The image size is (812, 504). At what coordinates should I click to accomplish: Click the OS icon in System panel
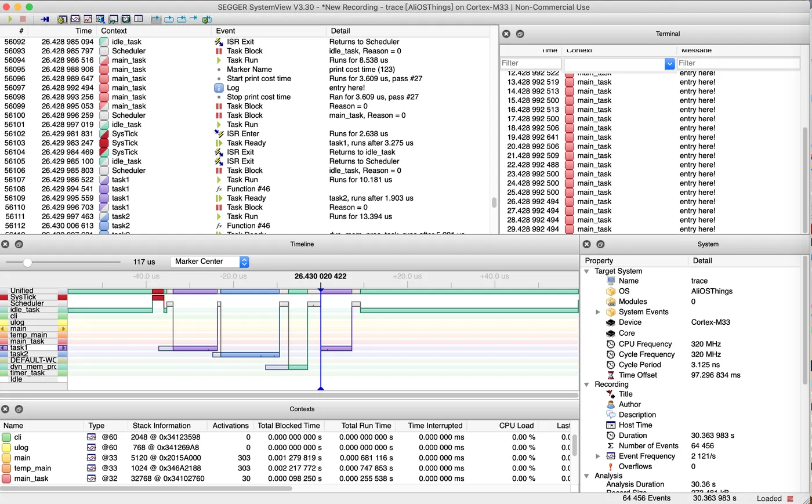click(x=611, y=291)
